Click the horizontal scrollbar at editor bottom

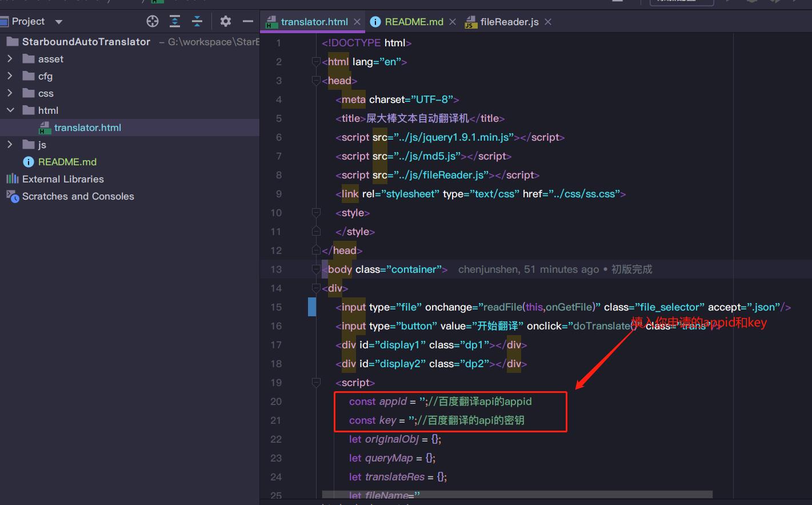click(517, 494)
